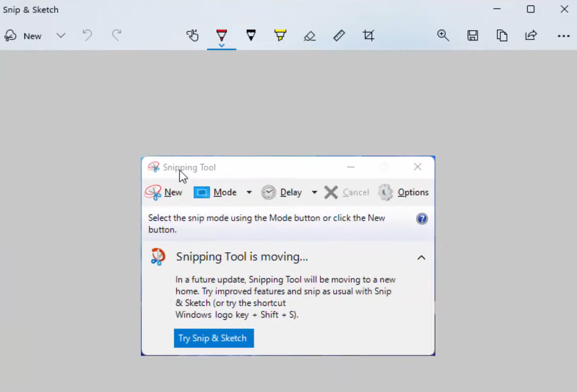Click the New snip button
This screenshot has width=577, height=392.
pos(23,36)
